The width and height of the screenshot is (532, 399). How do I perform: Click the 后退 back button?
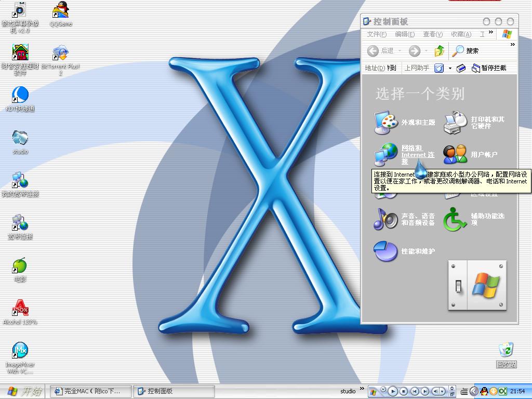pos(381,51)
